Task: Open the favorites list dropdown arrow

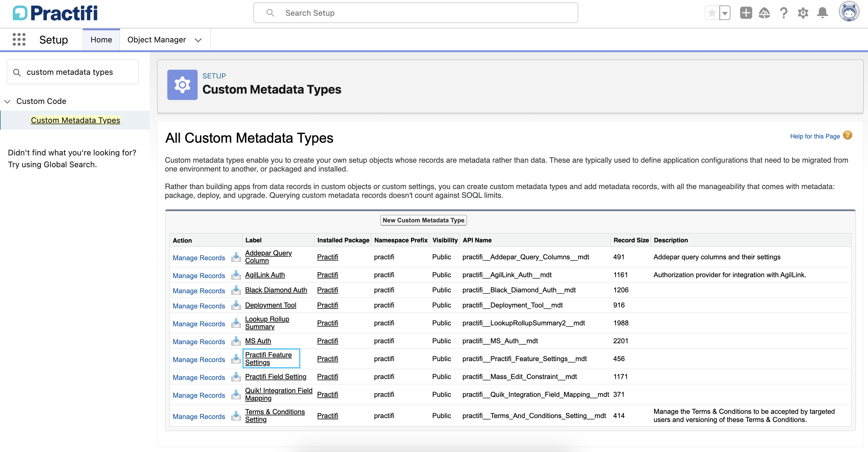Action: (724, 13)
